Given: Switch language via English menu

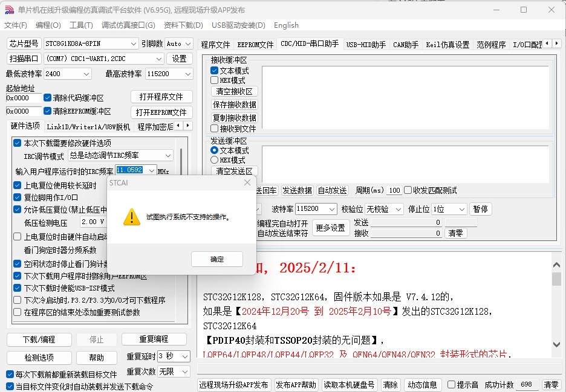Looking at the screenshot, I should (x=286, y=25).
